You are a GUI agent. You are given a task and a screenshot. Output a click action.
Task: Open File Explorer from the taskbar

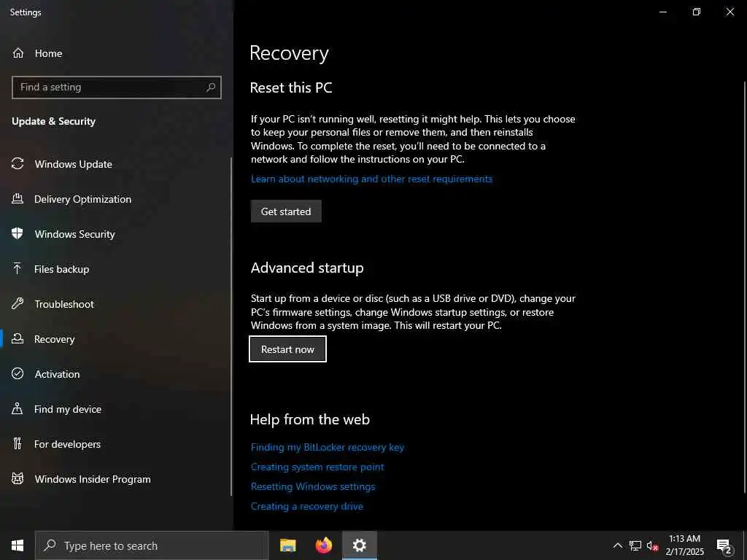tap(287, 545)
